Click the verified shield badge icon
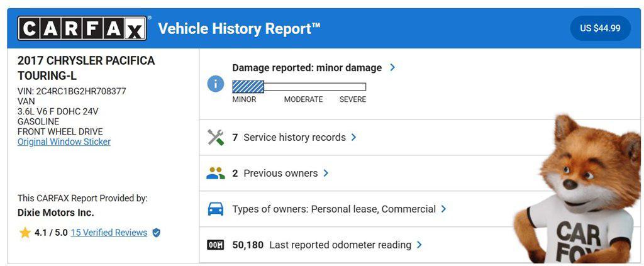The height and width of the screenshot is (266, 644). [x=156, y=233]
